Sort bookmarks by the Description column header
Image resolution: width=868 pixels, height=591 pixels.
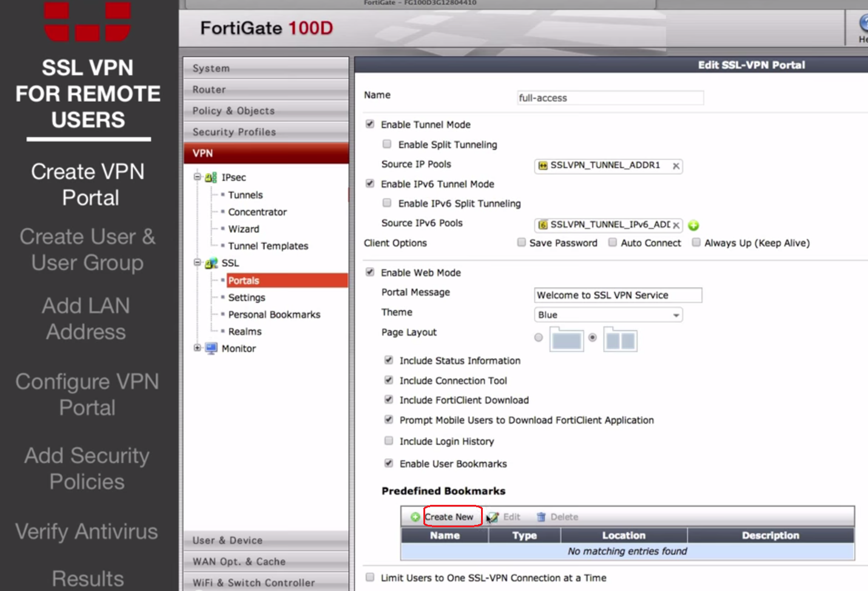(x=770, y=535)
